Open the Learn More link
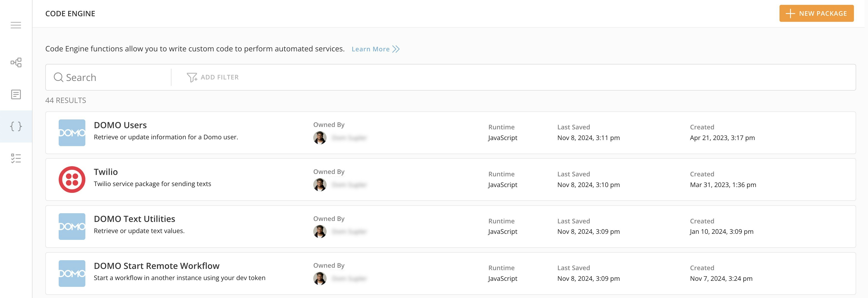The width and height of the screenshot is (868, 298). (370, 49)
